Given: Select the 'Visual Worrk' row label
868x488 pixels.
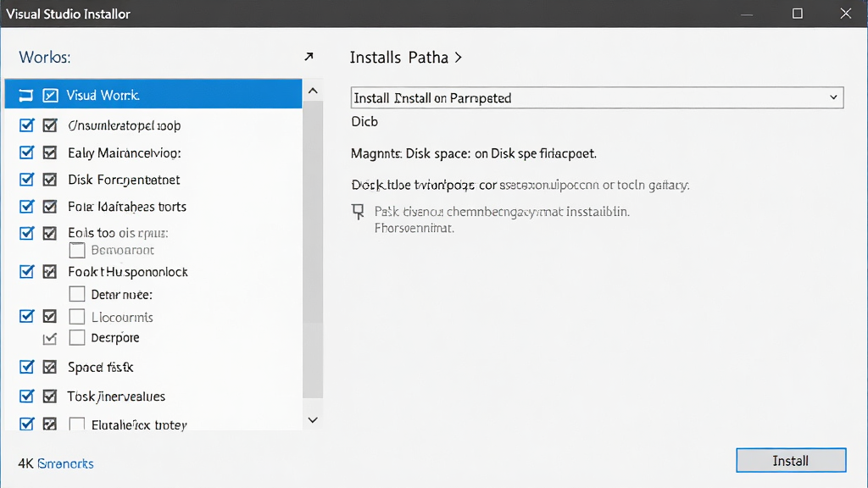Looking at the screenshot, I should coord(103,95).
